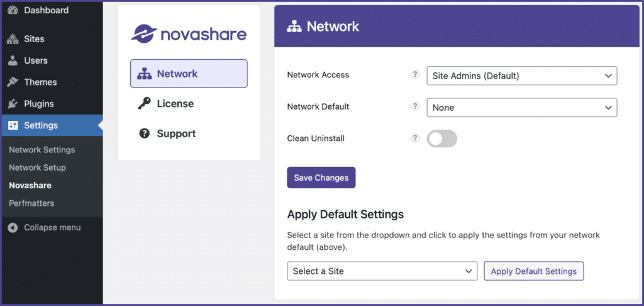Image resolution: width=644 pixels, height=306 pixels.
Task: Select the Themes paintbrush icon
Action: pyautogui.click(x=13, y=82)
